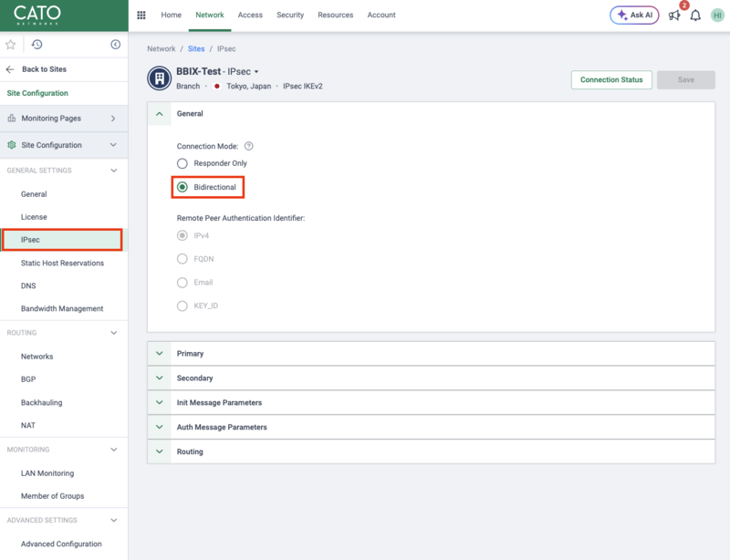The width and height of the screenshot is (730, 560).
Task: Open the Security top menu
Action: [x=290, y=15]
